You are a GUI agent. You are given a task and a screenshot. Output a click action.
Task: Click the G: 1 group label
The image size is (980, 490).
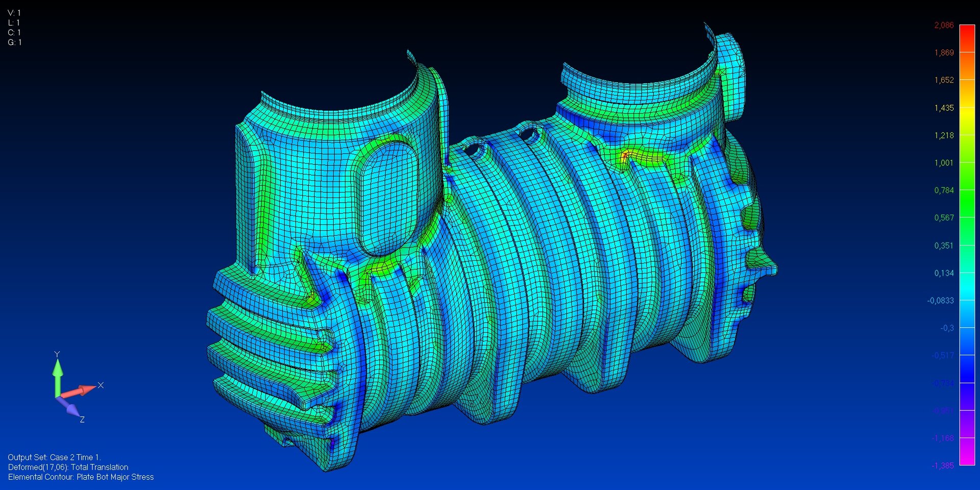click(x=14, y=42)
